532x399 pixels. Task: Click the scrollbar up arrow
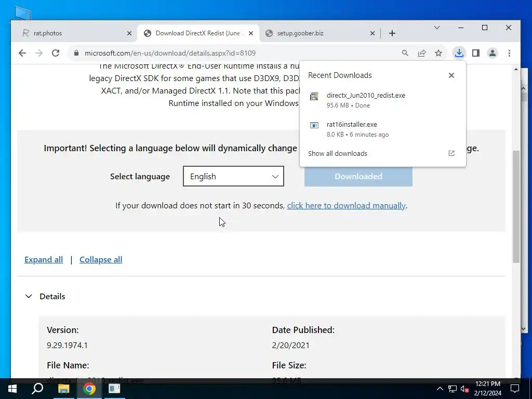point(516,69)
